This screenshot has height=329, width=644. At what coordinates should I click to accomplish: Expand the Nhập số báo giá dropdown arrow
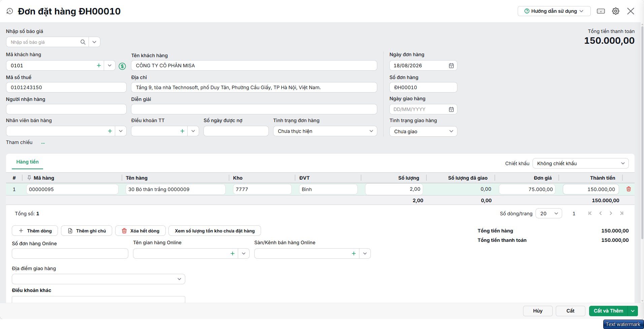94,42
